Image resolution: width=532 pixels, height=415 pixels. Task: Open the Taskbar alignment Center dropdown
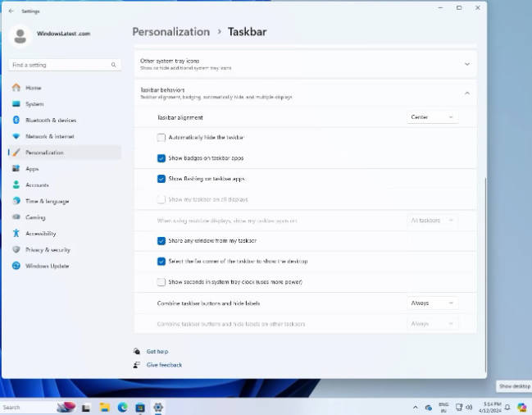(x=432, y=117)
